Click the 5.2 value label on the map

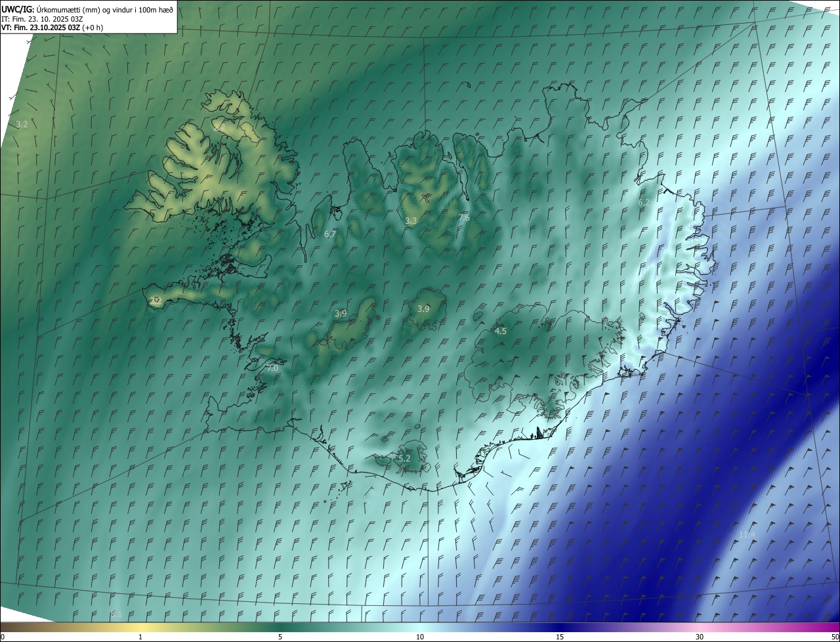[x=404, y=458]
